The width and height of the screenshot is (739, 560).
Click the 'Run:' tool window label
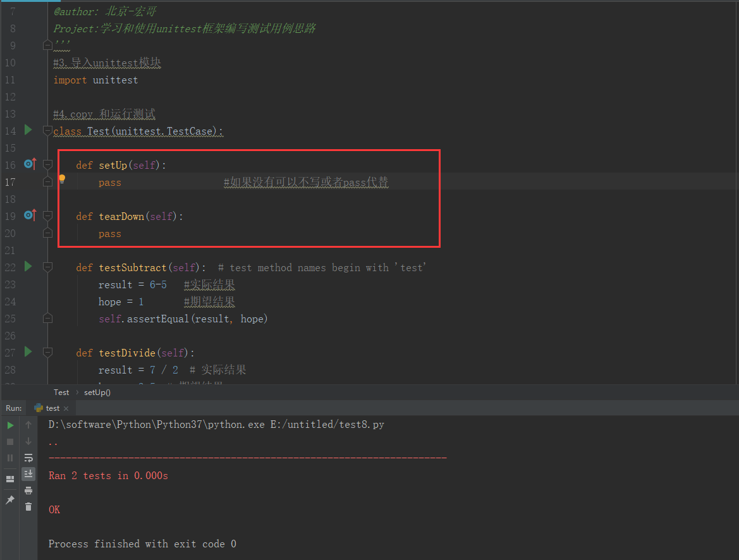pyautogui.click(x=14, y=408)
